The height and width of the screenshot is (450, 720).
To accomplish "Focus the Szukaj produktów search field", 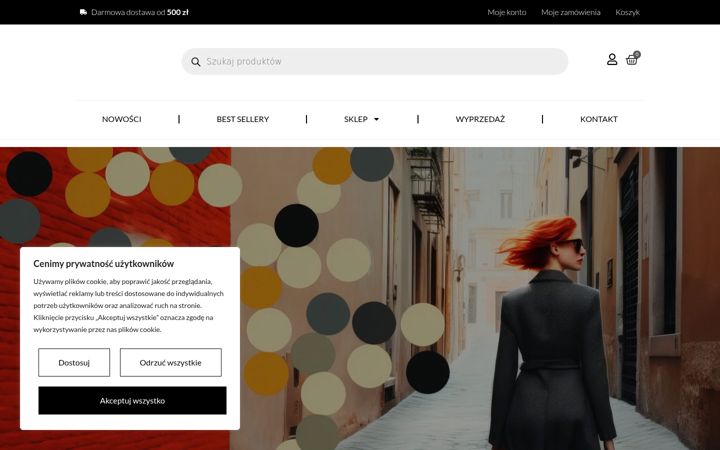I will point(375,62).
